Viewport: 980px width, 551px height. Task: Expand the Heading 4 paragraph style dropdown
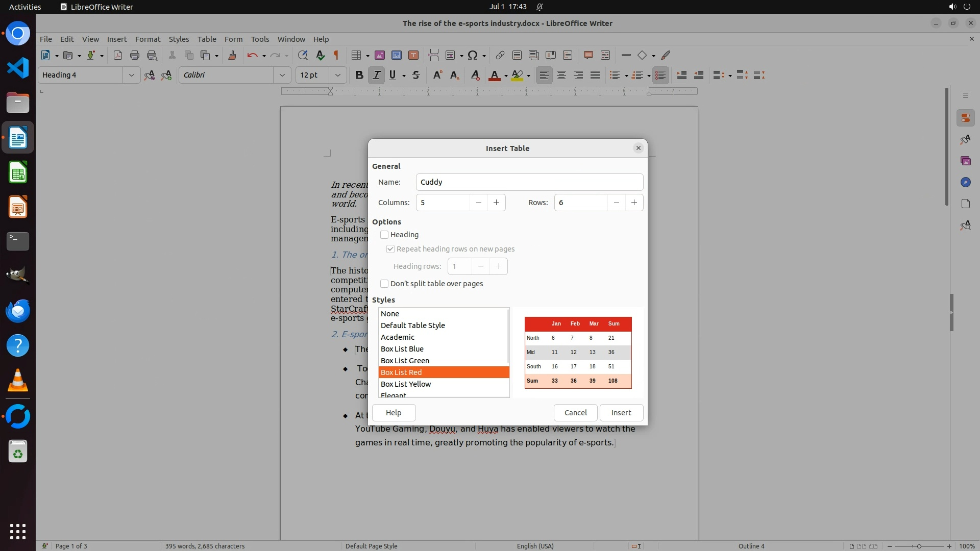(131, 75)
